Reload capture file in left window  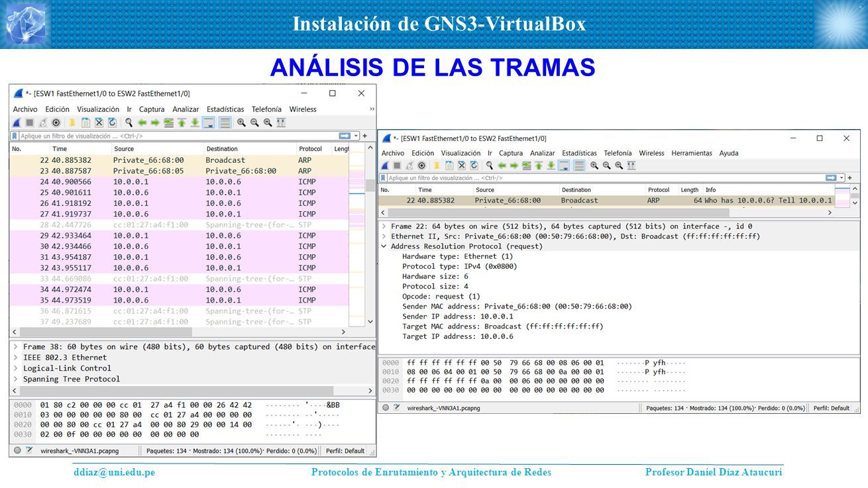112,122
